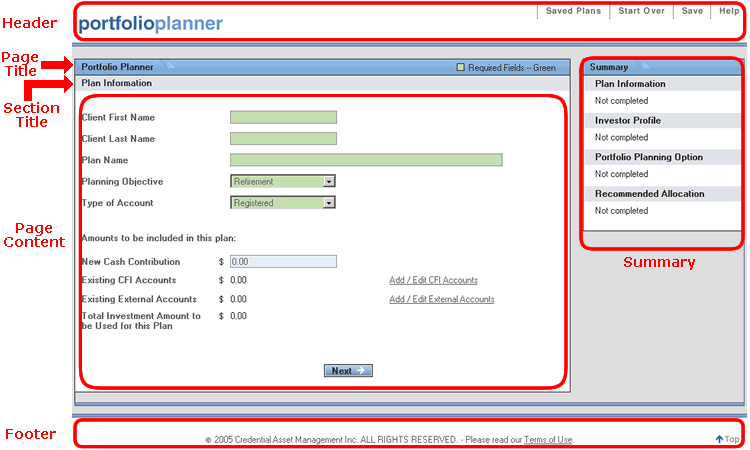Click Save in the header

tap(692, 11)
